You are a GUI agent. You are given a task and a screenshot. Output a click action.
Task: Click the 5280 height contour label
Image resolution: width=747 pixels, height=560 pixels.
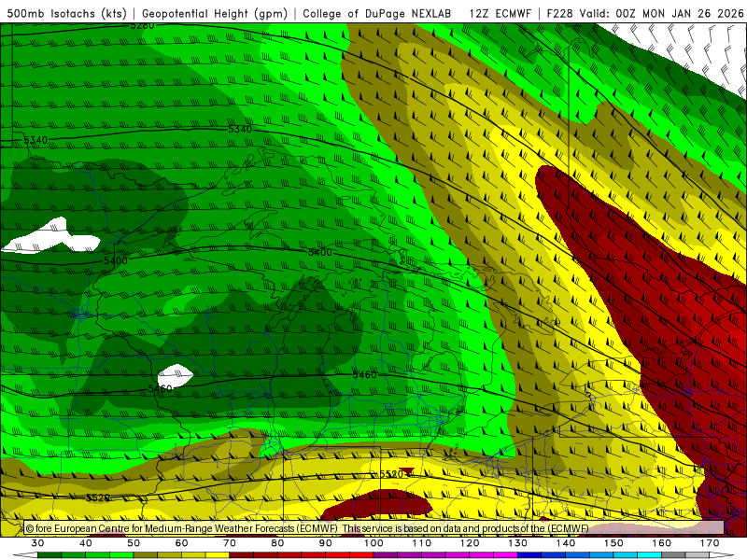(142, 25)
